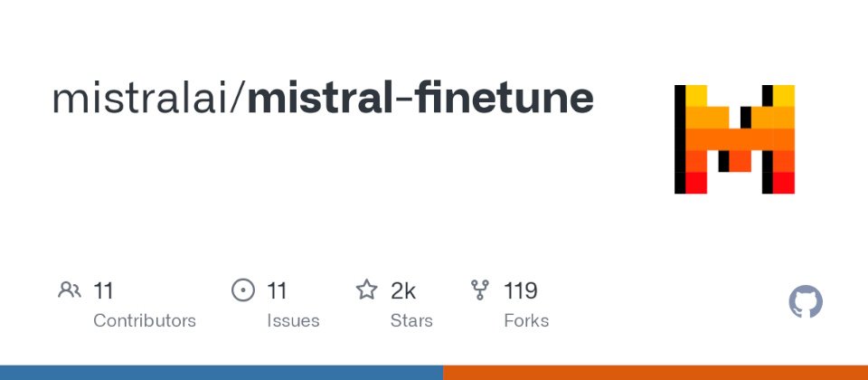This screenshot has width=868, height=380.
Task: Click the orange language bar segment
Action: pyautogui.click(x=656, y=373)
